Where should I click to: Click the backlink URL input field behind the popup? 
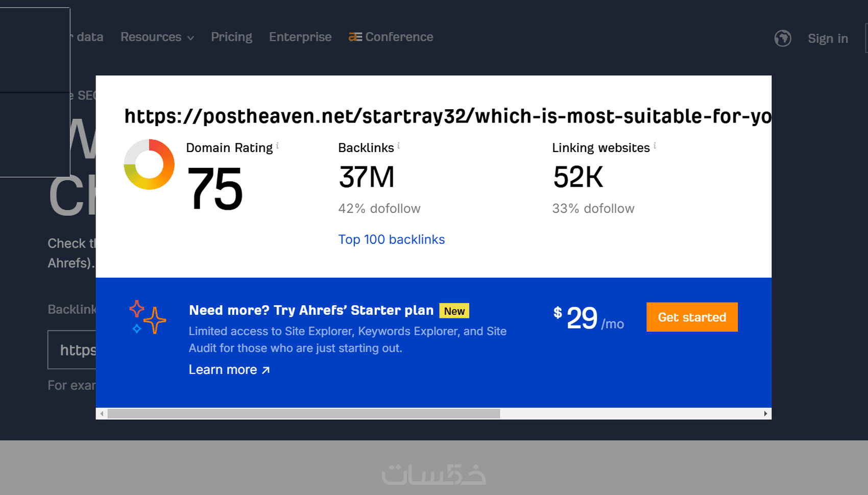pyautogui.click(x=72, y=350)
